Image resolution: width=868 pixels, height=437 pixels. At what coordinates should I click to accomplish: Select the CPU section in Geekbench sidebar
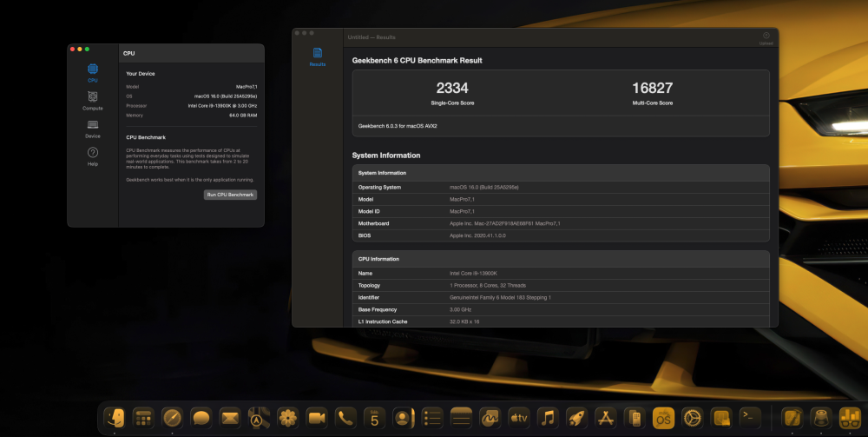point(93,73)
